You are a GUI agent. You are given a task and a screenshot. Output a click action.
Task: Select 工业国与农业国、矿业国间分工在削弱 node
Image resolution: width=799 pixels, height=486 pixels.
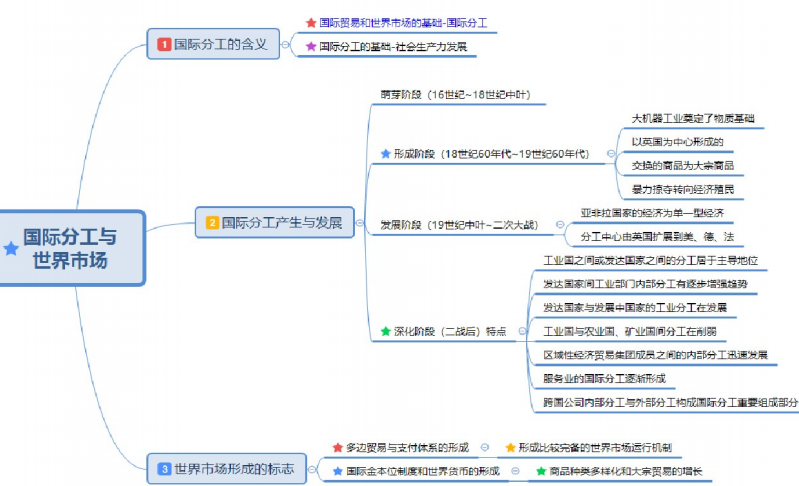[x=630, y=332]
